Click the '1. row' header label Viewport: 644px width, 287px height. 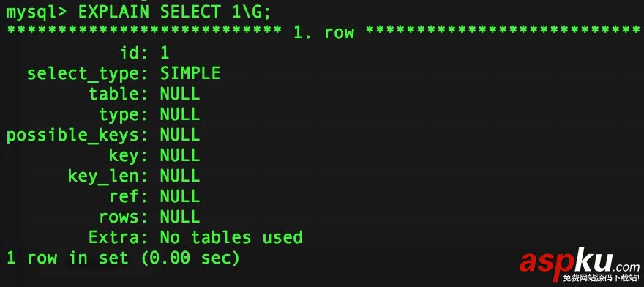pos(324,32)
